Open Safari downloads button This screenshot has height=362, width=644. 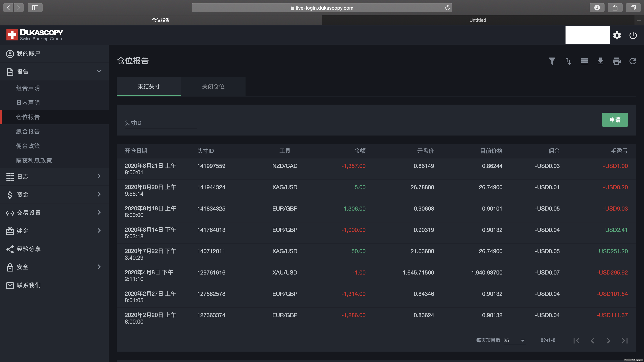click(x=597, y=8)
